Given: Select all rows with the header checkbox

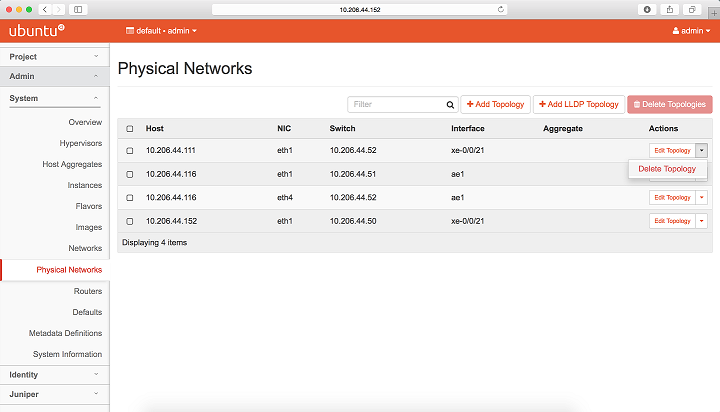Looking at the screenshot, I should pos(130,129).
